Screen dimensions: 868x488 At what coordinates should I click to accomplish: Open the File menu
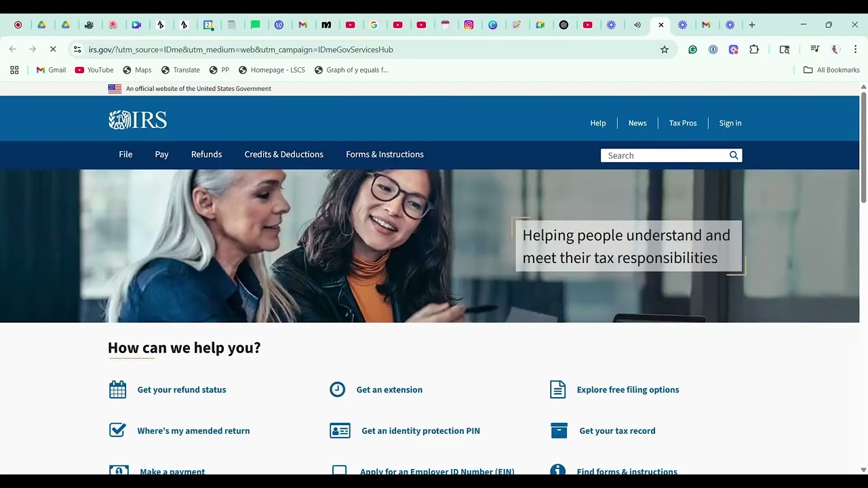125,155
